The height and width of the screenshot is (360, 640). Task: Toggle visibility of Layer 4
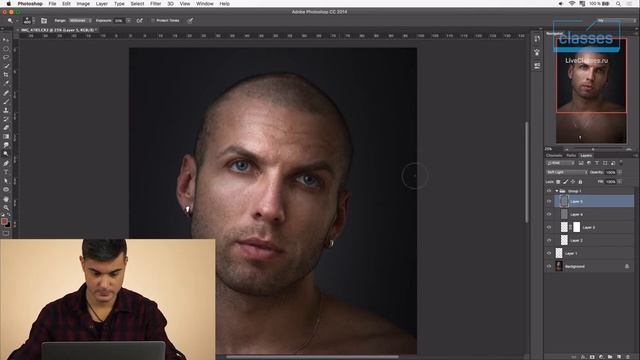(549, 214)
